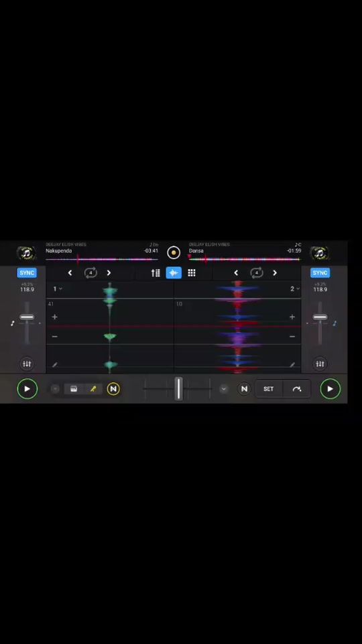Image resolution: width=362 pixels, height=644 pixels.
Task: Zoom in the right waveform with plus
Action: tap(292, 317)
